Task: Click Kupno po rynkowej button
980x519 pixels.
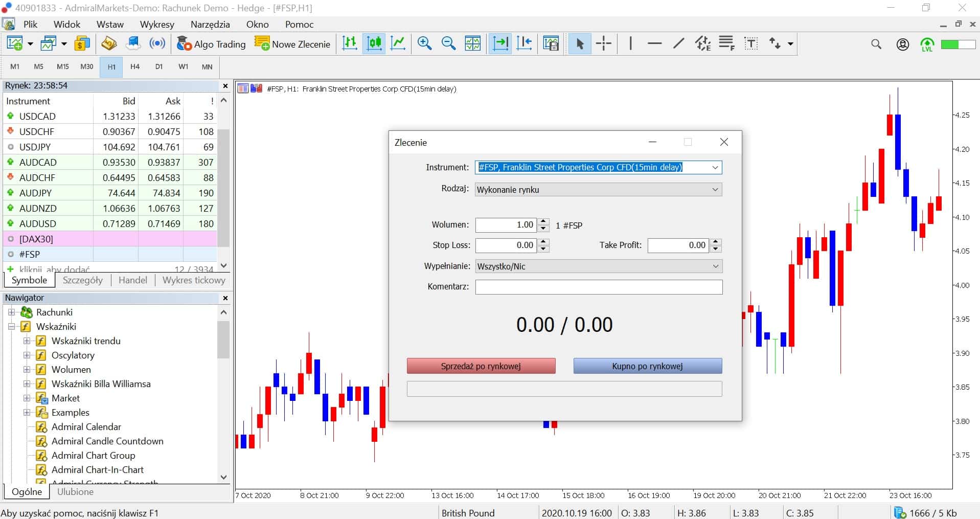Action: pyautogui.click(x=647, y=366)
